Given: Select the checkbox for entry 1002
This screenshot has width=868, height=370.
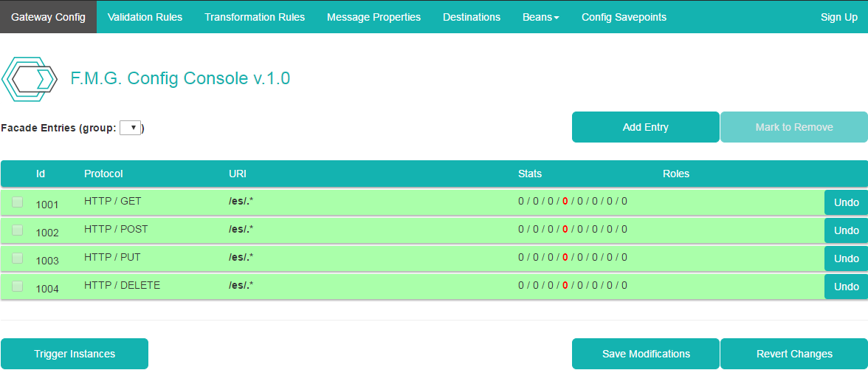Looking at the screenshot, I should coord(18,230).
